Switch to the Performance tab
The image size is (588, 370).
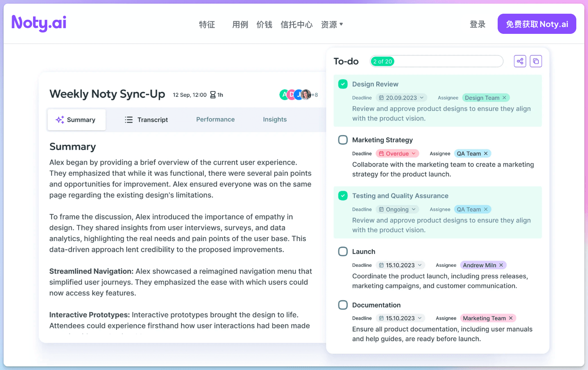[215, 119]
